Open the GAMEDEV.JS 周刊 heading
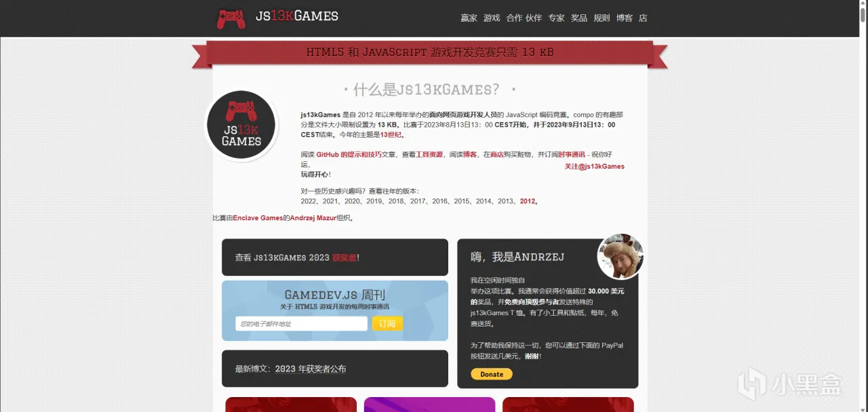The width and height of the screenshot is (868, 412). tap(335, 295)
